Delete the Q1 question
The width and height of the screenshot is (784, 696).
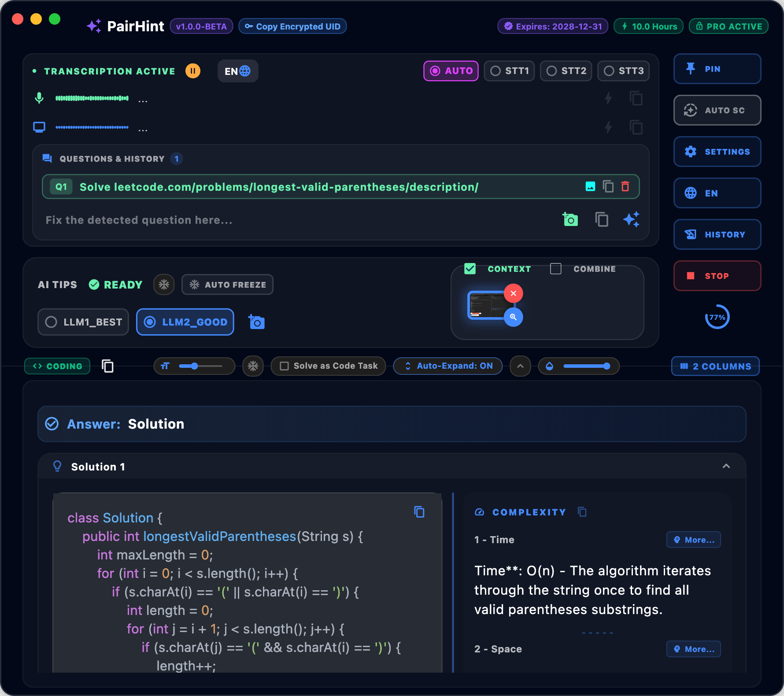point(625,187)
